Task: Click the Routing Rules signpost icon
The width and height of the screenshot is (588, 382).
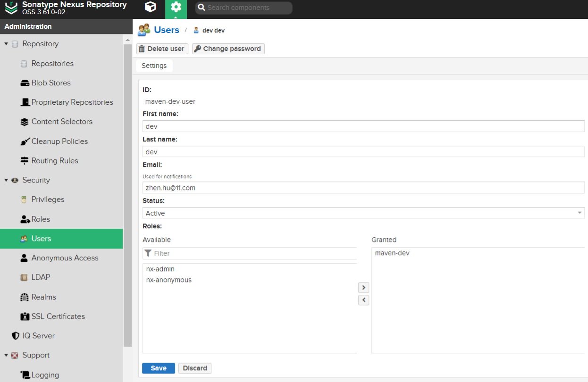Action: click(25, 161)
